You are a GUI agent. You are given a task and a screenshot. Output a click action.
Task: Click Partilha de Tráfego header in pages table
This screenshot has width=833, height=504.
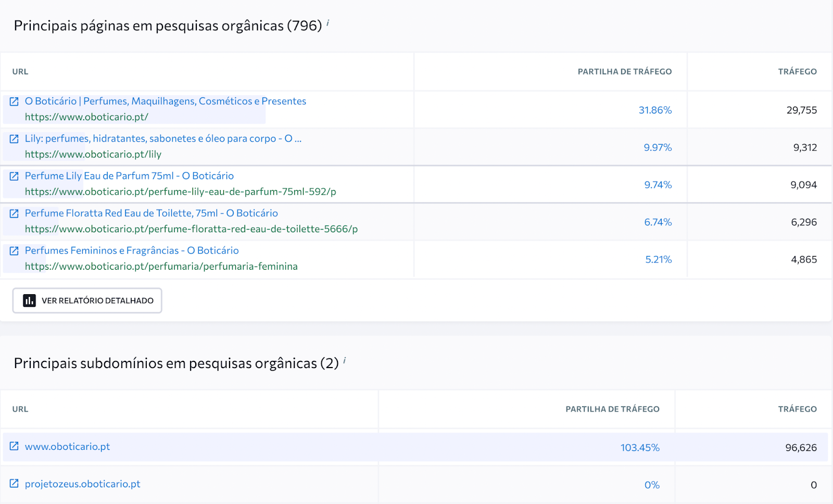pyautogui.click(x=625, y=72)
